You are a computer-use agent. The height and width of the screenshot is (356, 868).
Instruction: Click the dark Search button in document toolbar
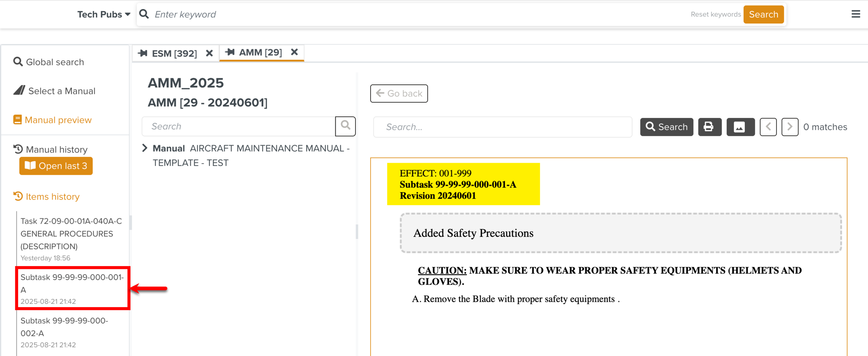tap(667, 127)
